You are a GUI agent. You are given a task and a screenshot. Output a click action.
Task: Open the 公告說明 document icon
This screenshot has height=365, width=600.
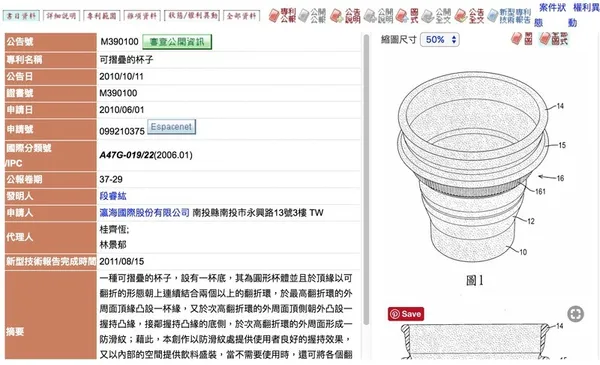tap(345, 16)
